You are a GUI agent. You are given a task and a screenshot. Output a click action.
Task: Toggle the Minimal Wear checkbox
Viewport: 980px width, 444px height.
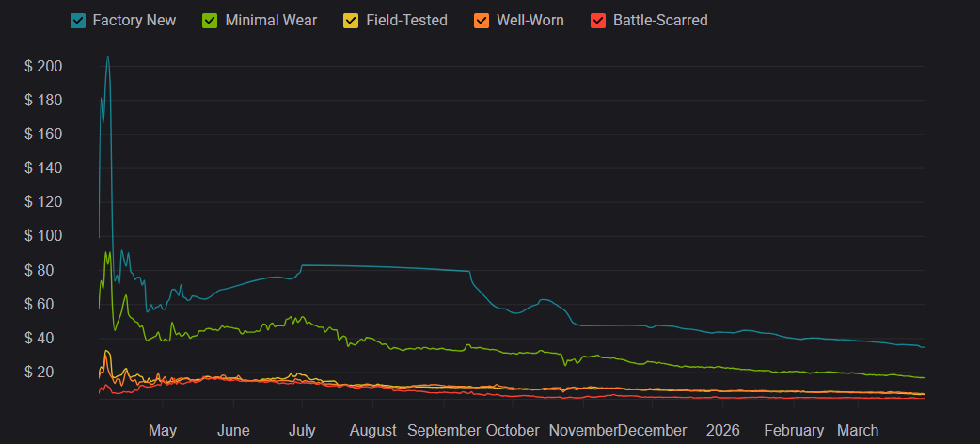tap(211, 20)
